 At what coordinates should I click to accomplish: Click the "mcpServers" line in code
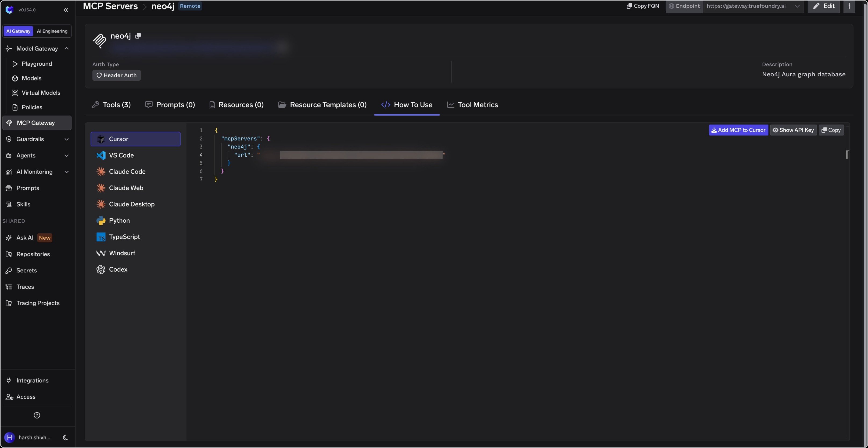245,138
